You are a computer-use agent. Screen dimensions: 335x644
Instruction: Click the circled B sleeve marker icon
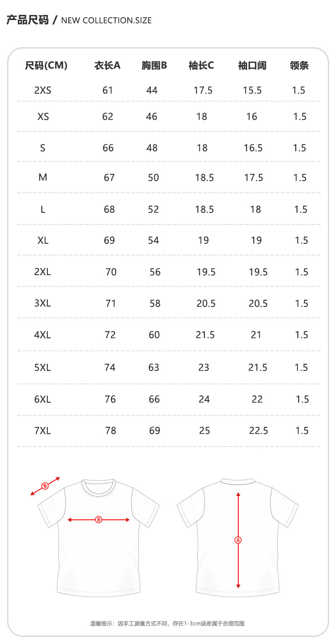pyautogui.click(x=45, y=486)
